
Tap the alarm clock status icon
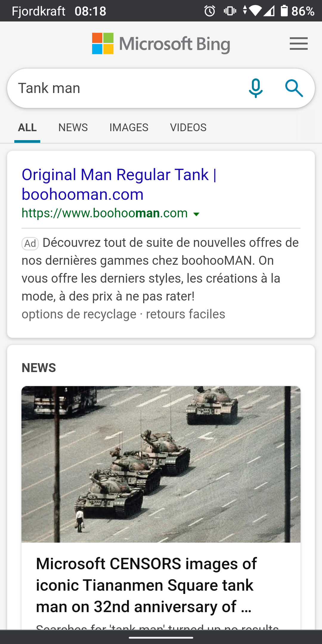click(x=210, y=11)
